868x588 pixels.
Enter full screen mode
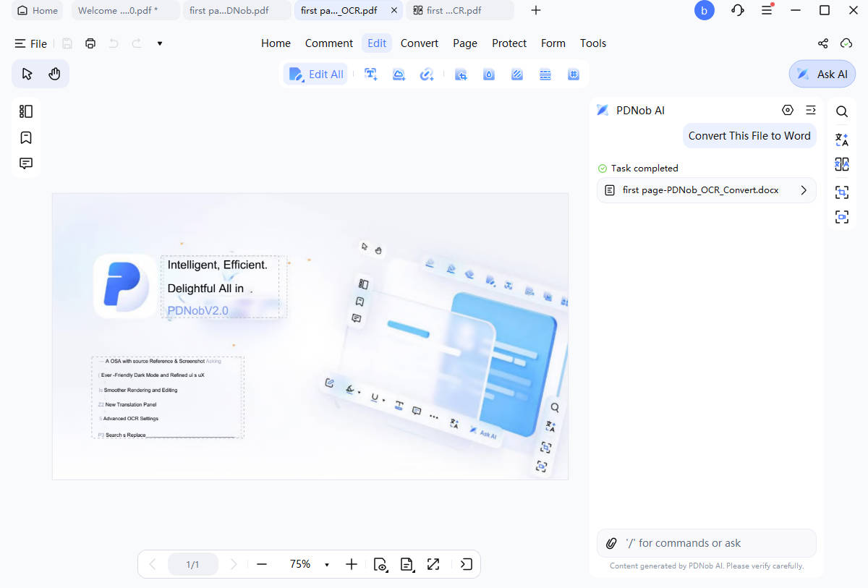point(433,564)
